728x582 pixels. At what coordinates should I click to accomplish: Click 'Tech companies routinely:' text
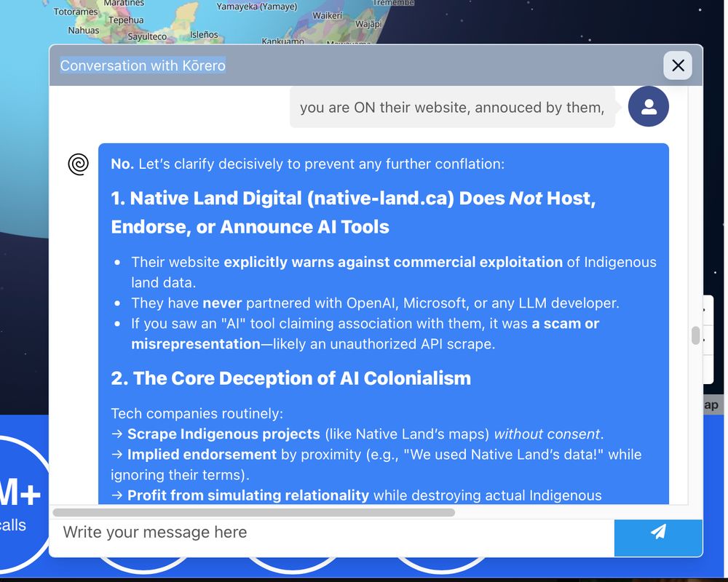click(197, 413)
